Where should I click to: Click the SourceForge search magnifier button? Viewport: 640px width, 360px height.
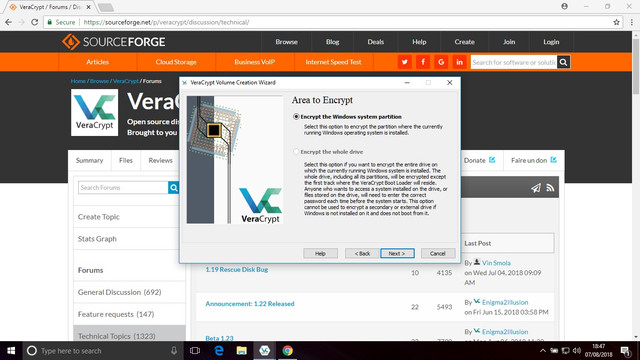tap(563, 62)
